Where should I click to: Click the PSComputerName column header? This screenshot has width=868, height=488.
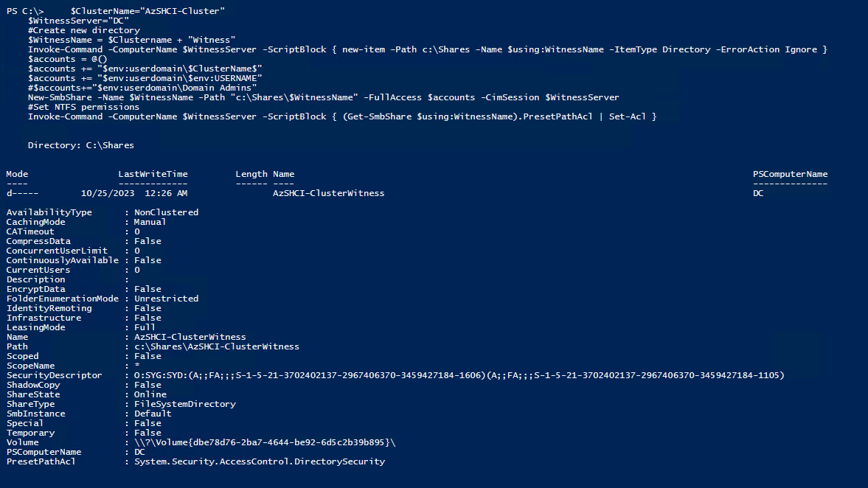point(790,174)
